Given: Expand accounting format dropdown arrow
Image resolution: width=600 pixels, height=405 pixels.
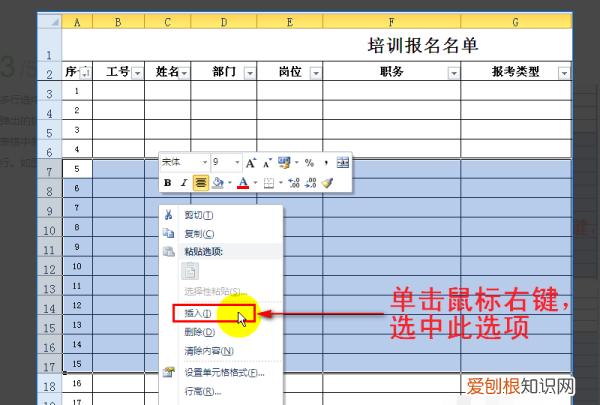Looking at the screenshot, I should (x=296, y=163).
